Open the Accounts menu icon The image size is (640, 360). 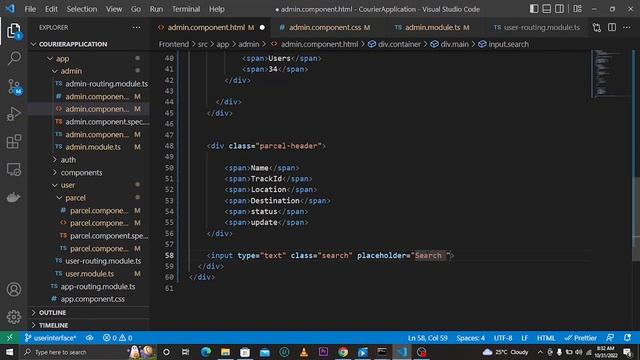14,289
